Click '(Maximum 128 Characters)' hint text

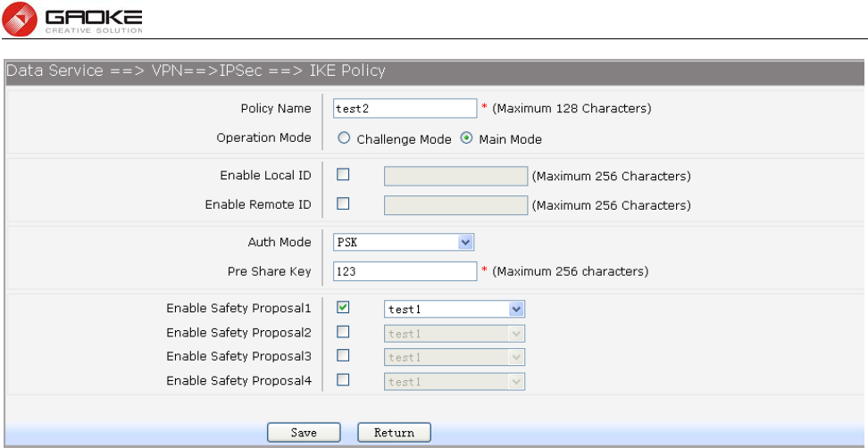(572, 109)
